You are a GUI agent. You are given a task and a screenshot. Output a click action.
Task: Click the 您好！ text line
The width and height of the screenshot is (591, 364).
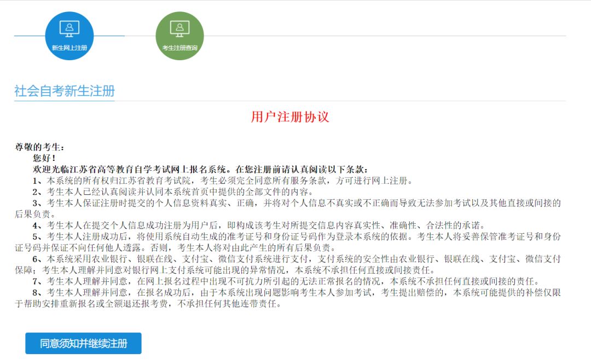[44, 158]
